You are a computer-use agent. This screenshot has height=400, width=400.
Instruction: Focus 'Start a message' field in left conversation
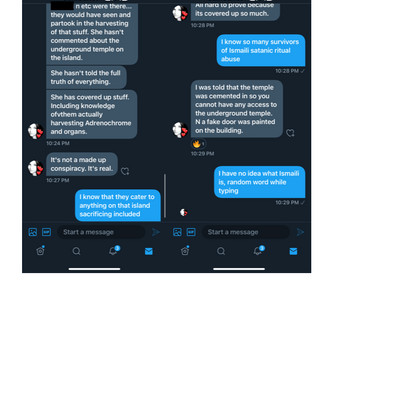(101, 232)
